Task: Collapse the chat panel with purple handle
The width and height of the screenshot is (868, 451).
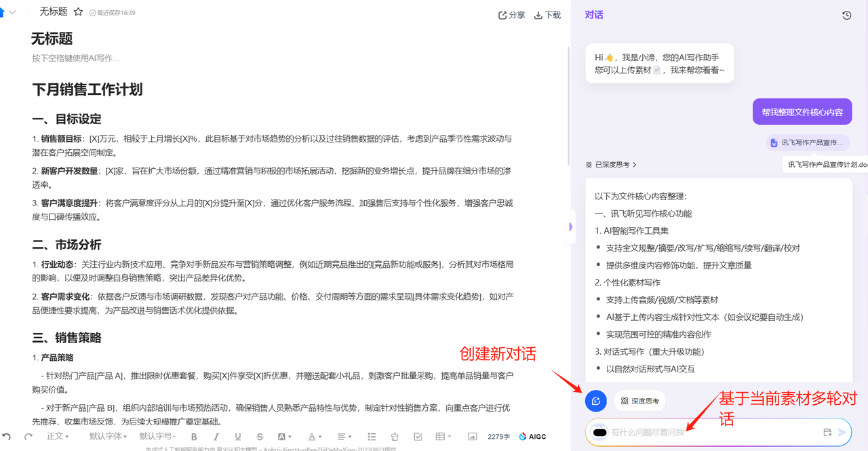Action: [572, 229]
